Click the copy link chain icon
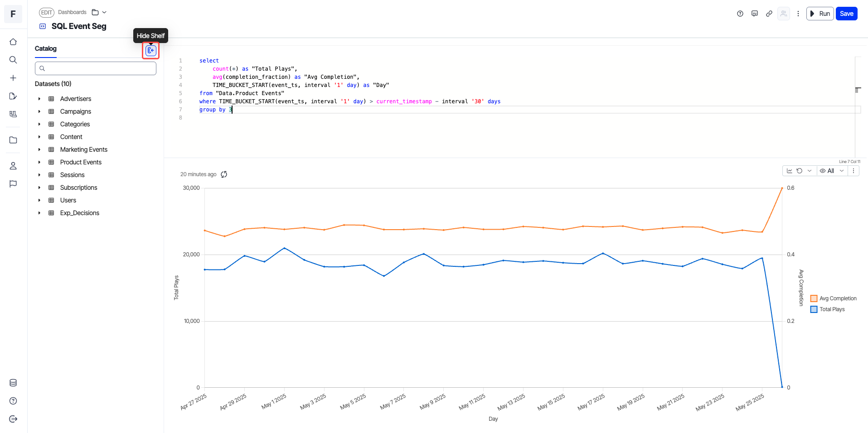This screenshot has width=868, height=433. point(769,14)
